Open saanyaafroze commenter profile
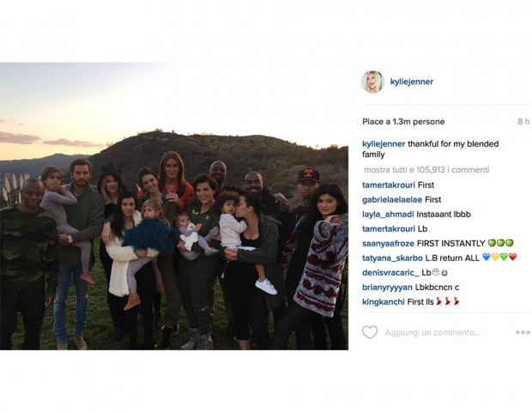This screenshot has width=532, height=413. [388, 244]
